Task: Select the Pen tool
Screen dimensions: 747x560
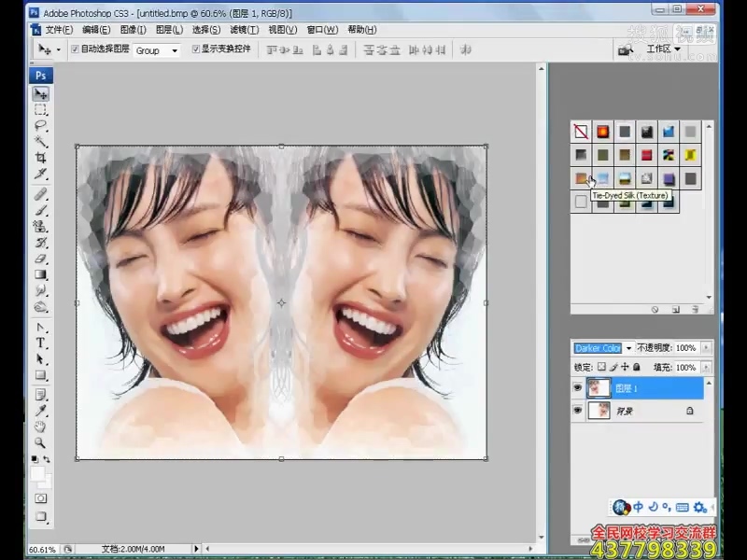Action: tap(41, 328)
